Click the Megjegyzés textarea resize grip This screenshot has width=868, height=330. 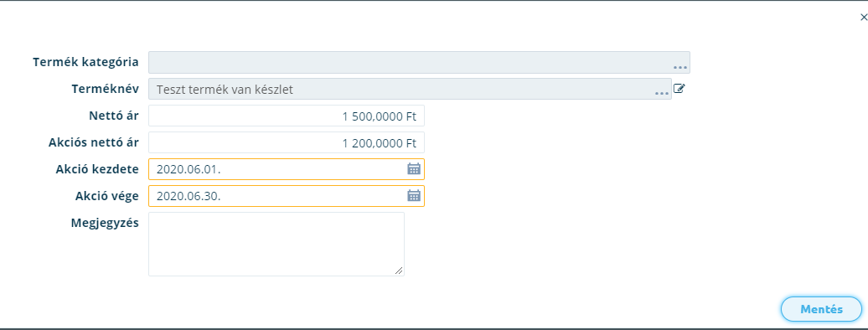(x=399, y=271)
